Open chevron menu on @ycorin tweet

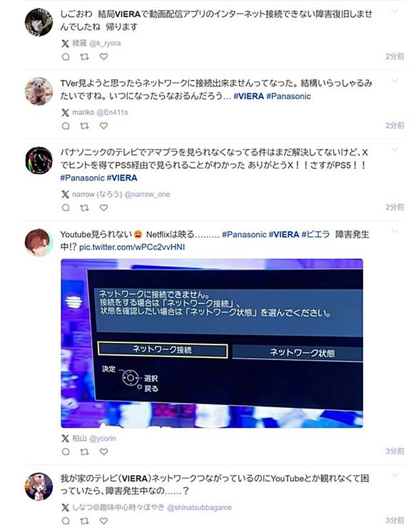click(x=394, y=231)
